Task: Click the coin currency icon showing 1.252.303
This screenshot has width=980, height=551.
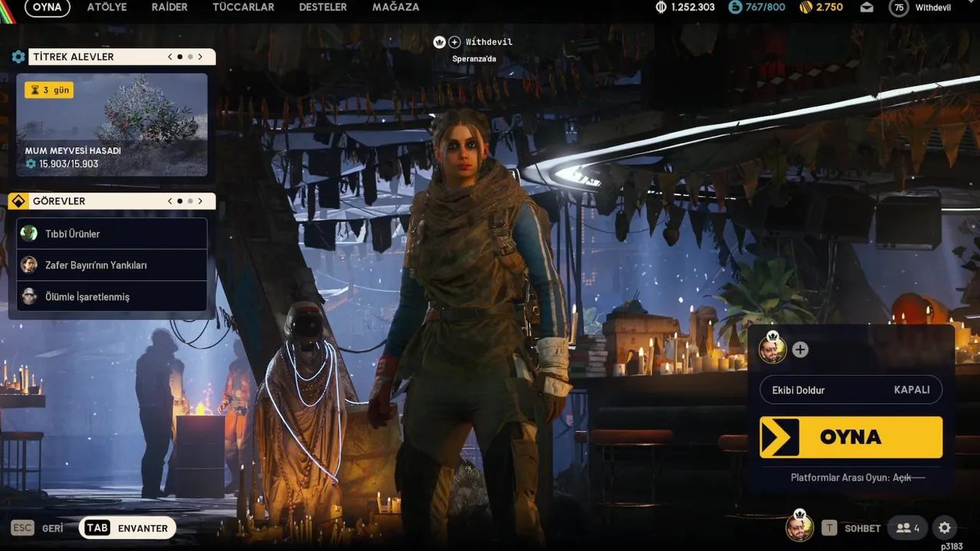Action: [661, 8]
